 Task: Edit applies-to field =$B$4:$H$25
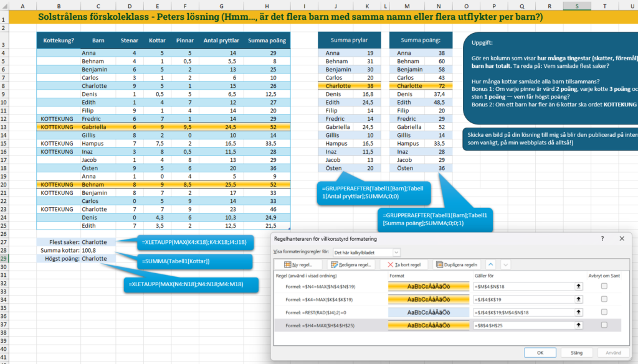point(523,325)
